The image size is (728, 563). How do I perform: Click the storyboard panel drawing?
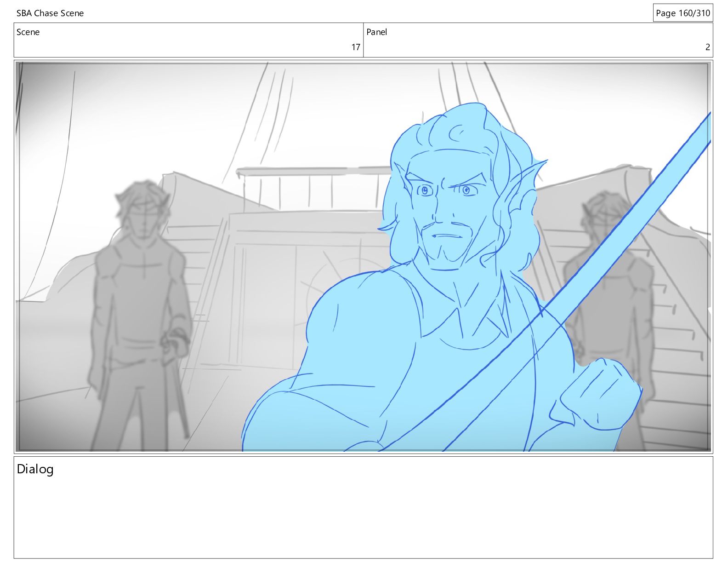click(x=363, y=257)
